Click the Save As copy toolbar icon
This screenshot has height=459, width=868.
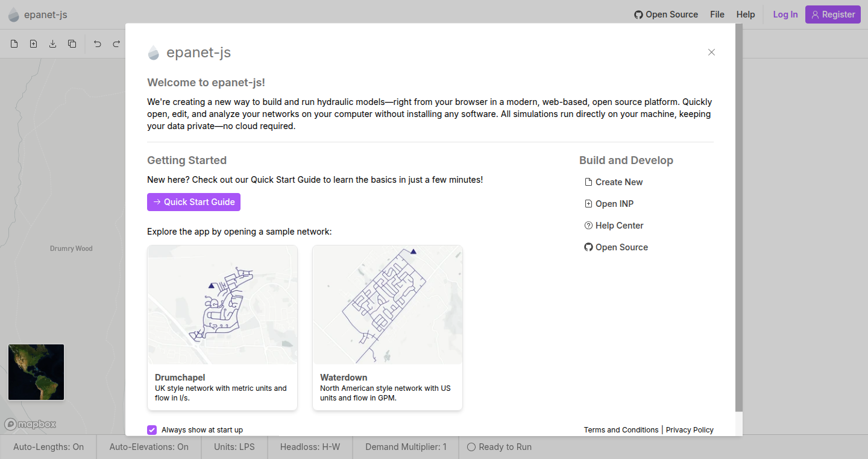pos(72,43)
